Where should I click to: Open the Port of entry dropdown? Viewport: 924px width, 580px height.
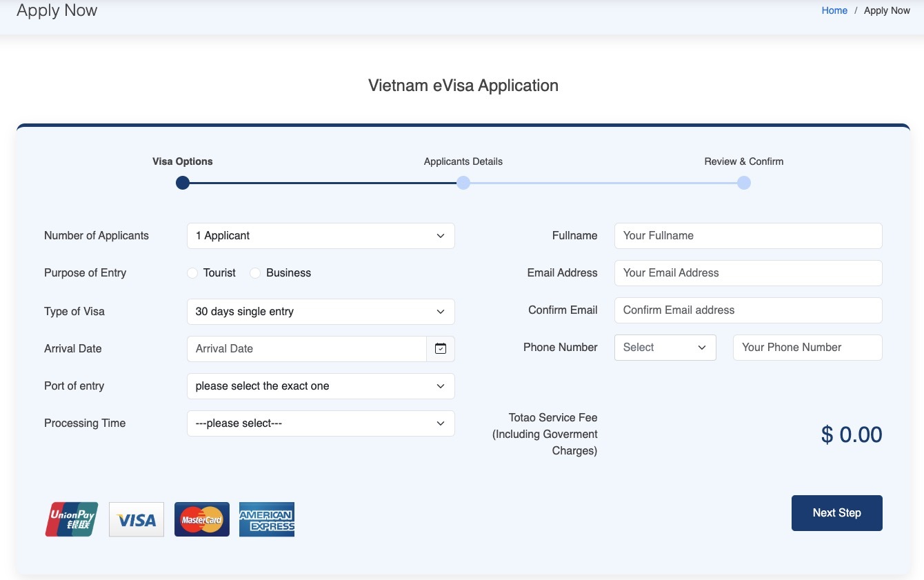(321, 386)
